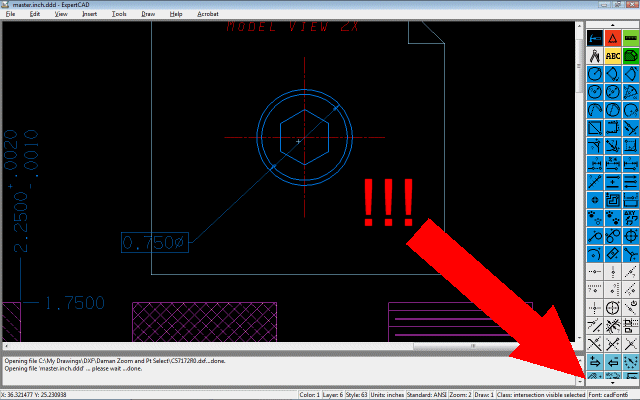640x400 pixels.
Task: Open the Acrobat menu
Action: (x=208, y=14)
